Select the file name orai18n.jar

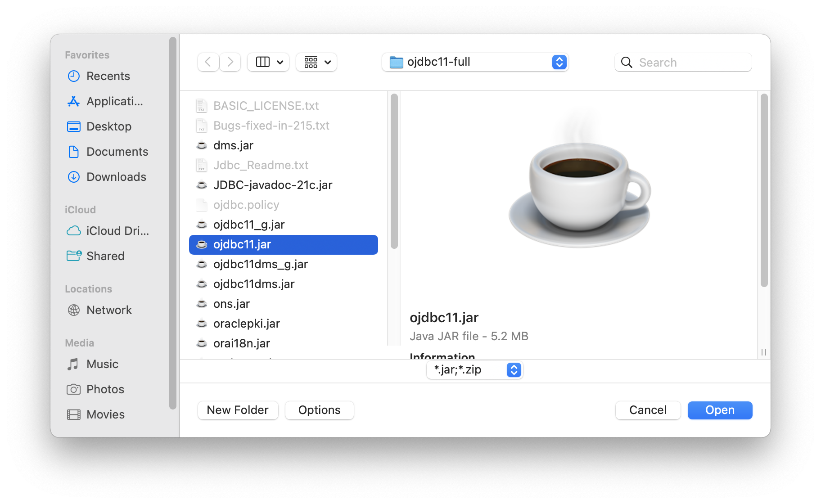pyautogui.click(x=242, y=343)
